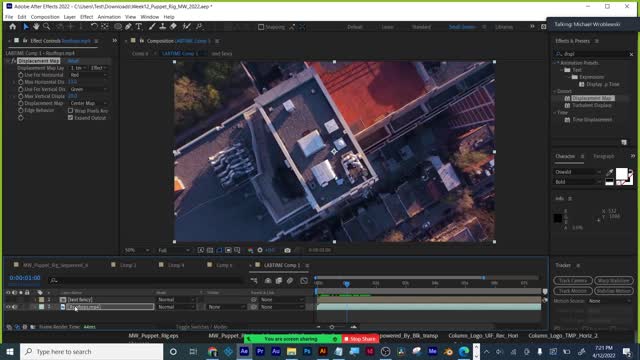Click new bin icon in Effects & Presets
The width and height of the screenshot is (640, 360).
coord(624,142)
